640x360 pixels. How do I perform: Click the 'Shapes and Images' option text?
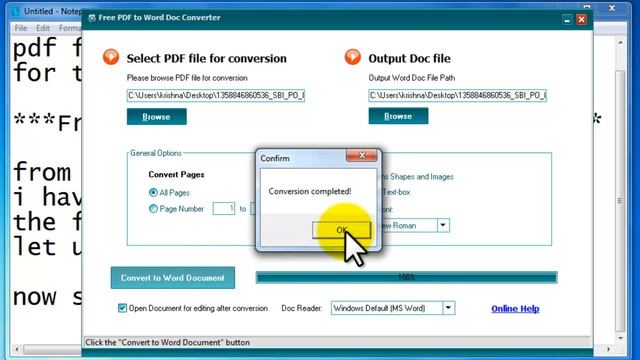[x=422, y=177]
